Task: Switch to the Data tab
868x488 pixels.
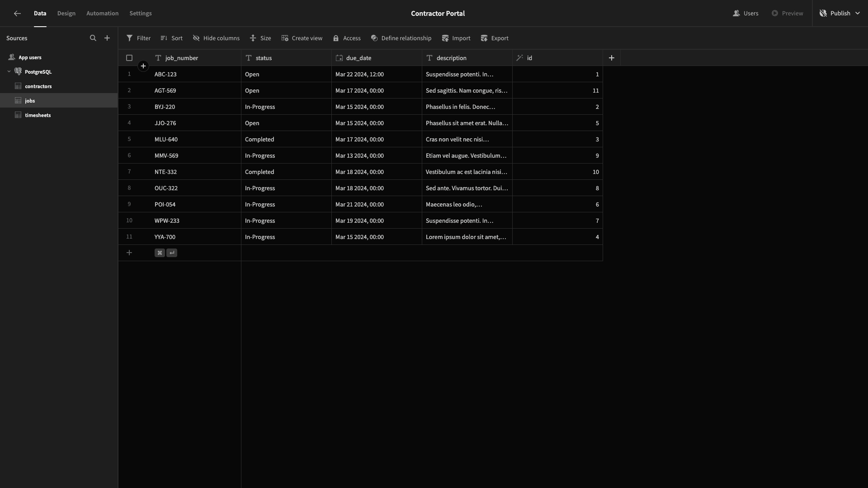Action: point(40,14)
